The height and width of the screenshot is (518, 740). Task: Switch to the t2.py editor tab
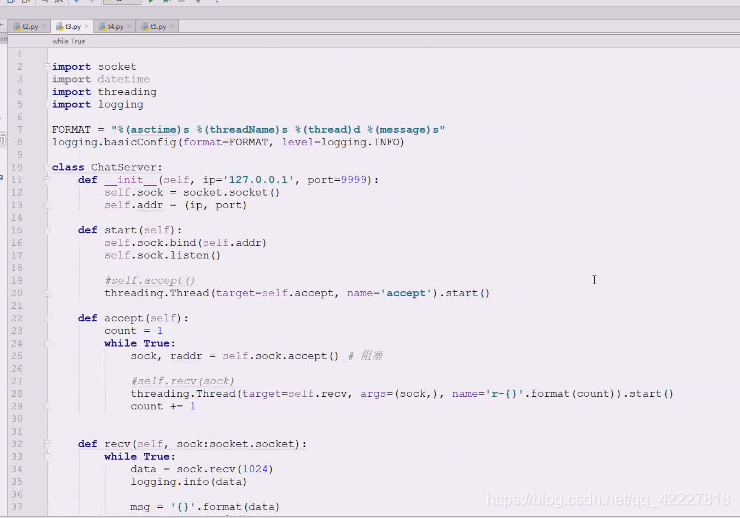pos(30,27)
